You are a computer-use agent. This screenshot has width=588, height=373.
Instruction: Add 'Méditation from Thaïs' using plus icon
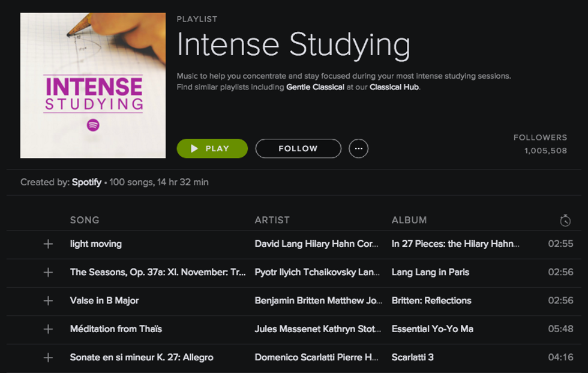click(48, 329)
